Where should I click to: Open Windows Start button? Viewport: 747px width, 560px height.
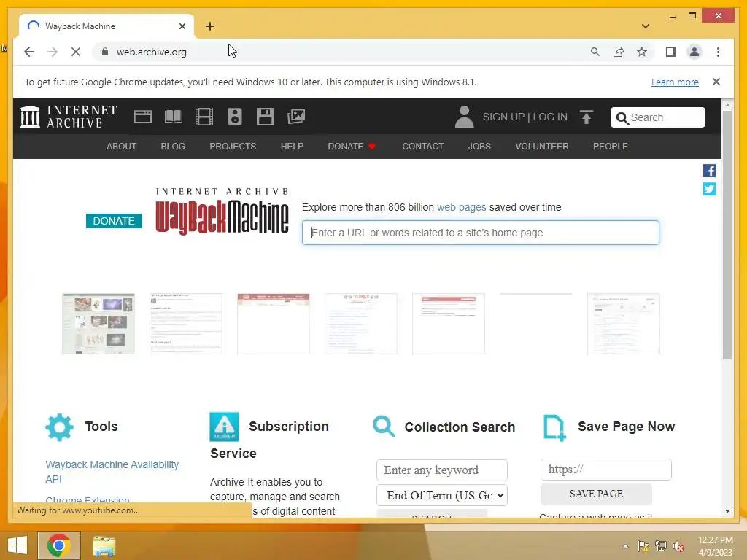click(x=18, y=545)
